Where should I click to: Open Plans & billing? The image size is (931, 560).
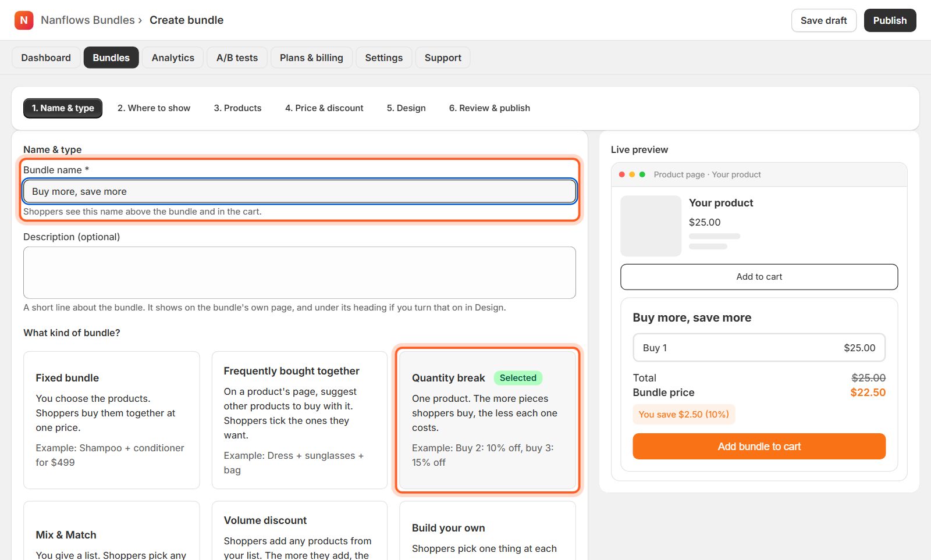[311, 58]
